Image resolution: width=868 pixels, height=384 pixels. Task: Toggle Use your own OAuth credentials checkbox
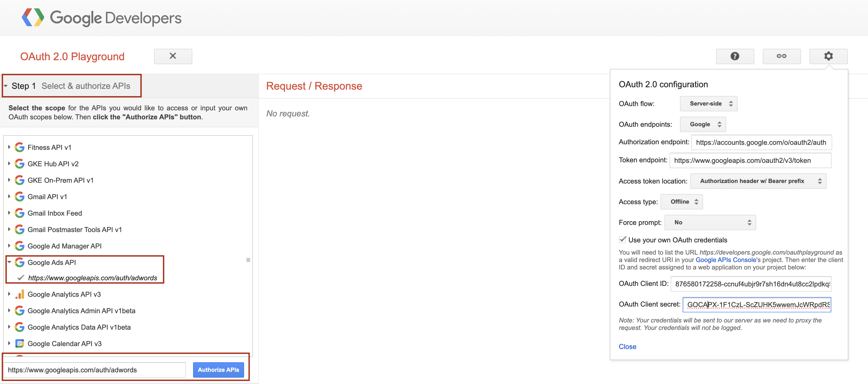tap(622, 240)
